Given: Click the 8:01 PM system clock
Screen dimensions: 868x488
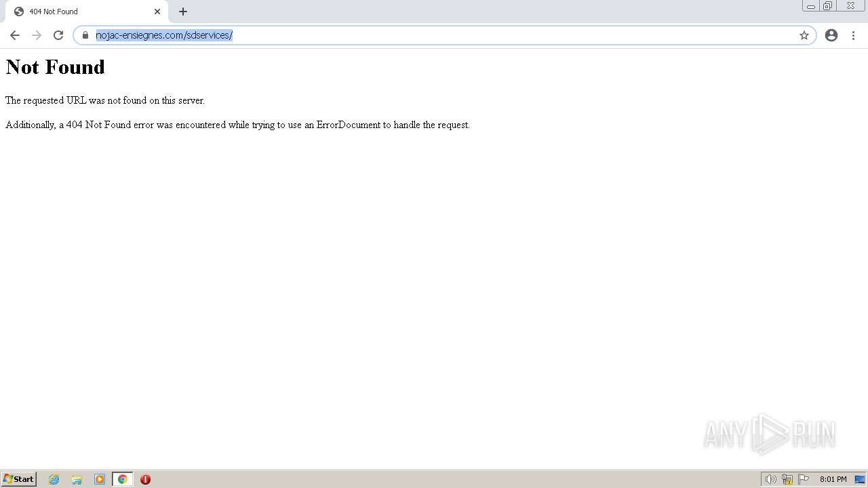Looking at the screenshot, I should [x=833, y=479].
